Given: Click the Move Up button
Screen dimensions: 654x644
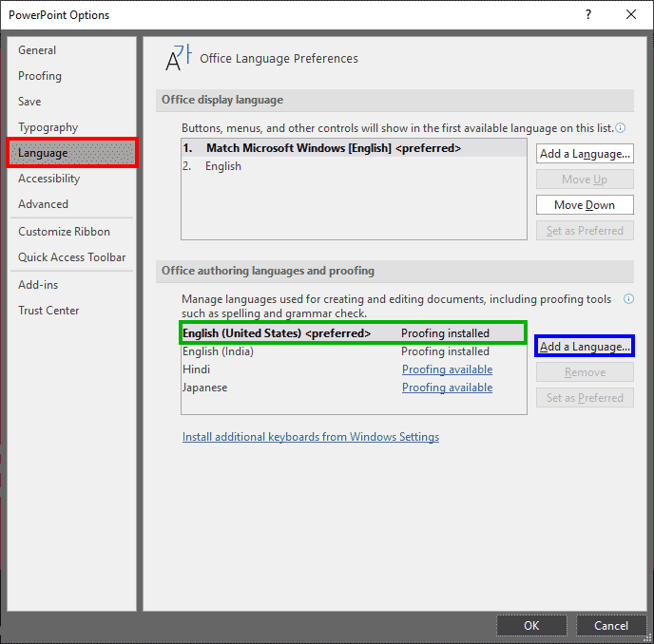Looking at the screenshot, I should tap(585, 180).
